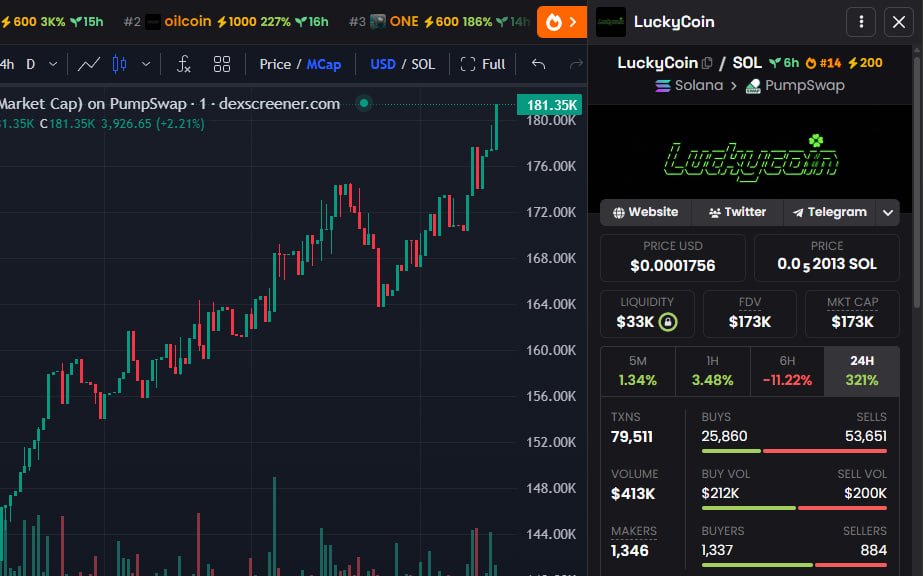Open the LuckyCoin Telegram link
923x576 pixels.
tap(829, 212)
